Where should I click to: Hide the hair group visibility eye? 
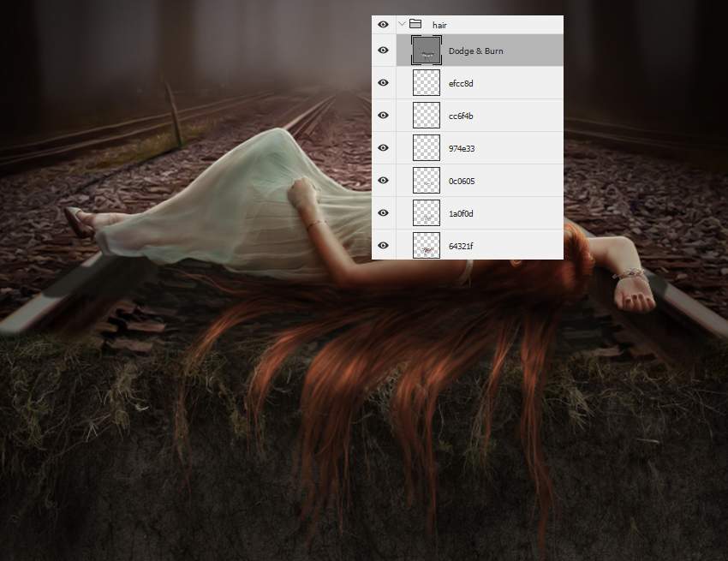[x=383, y=25]
